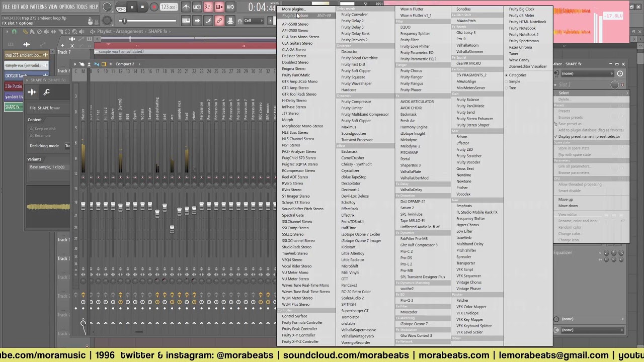
Task: Select the trap 275 ambient loop clip item
Action: (26, 55)
